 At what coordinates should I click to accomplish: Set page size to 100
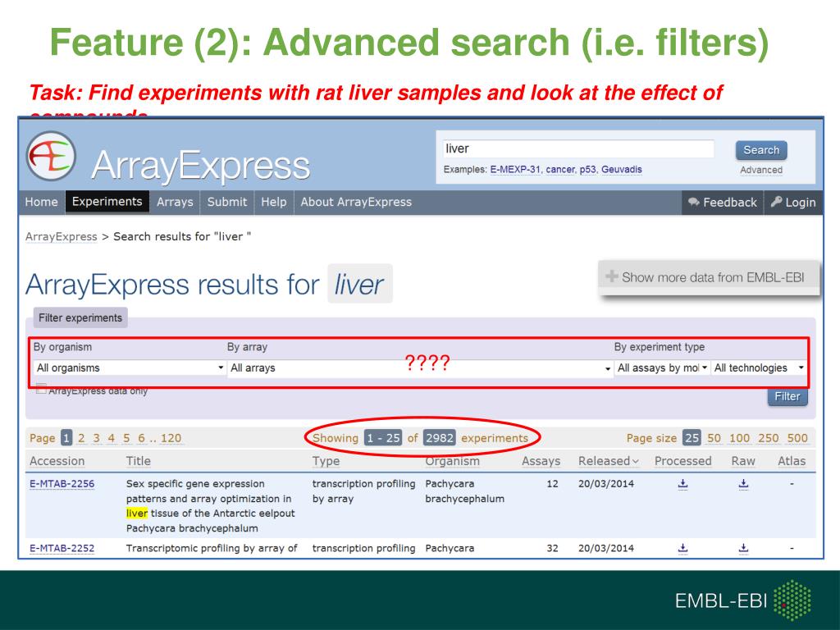[739, 438]
